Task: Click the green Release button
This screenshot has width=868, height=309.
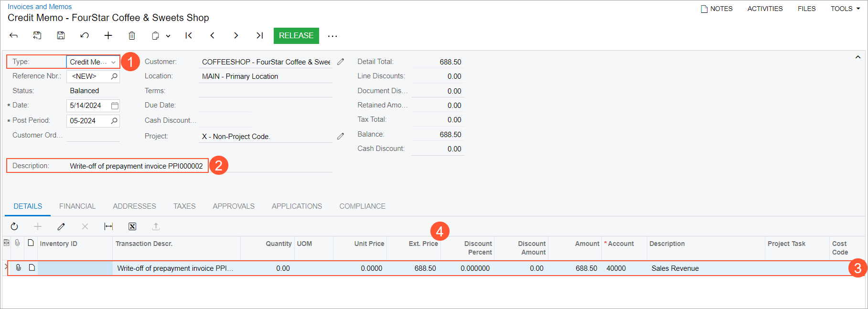Action: (296, 35)
